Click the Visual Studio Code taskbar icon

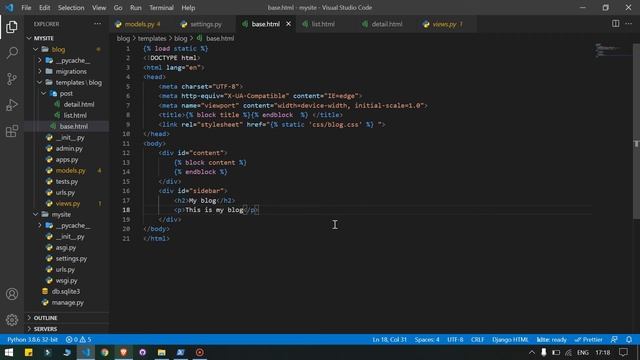pyautogui.click(x=86, y=352)
